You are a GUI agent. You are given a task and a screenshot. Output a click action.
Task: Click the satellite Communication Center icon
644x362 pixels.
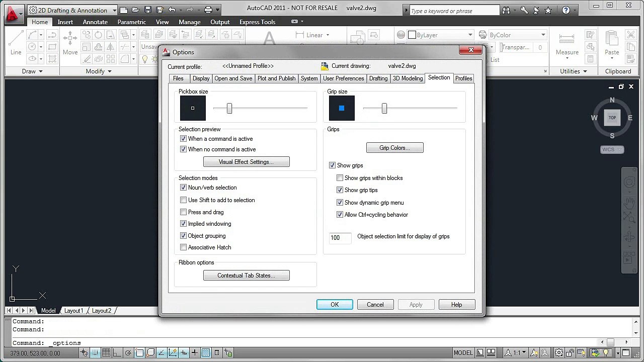(x=536, y=10)
